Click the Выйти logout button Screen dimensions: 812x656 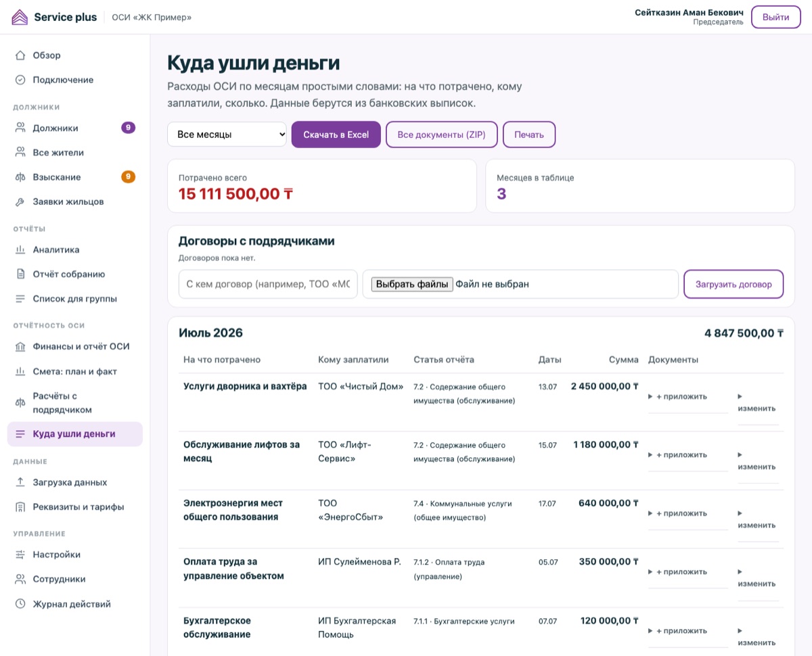pos(776,17)
